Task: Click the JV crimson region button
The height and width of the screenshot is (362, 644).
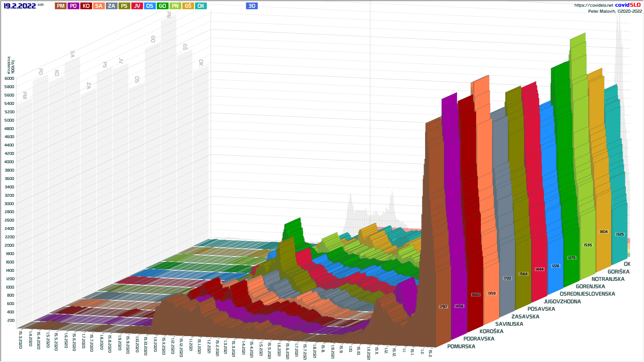Action: 137,6
